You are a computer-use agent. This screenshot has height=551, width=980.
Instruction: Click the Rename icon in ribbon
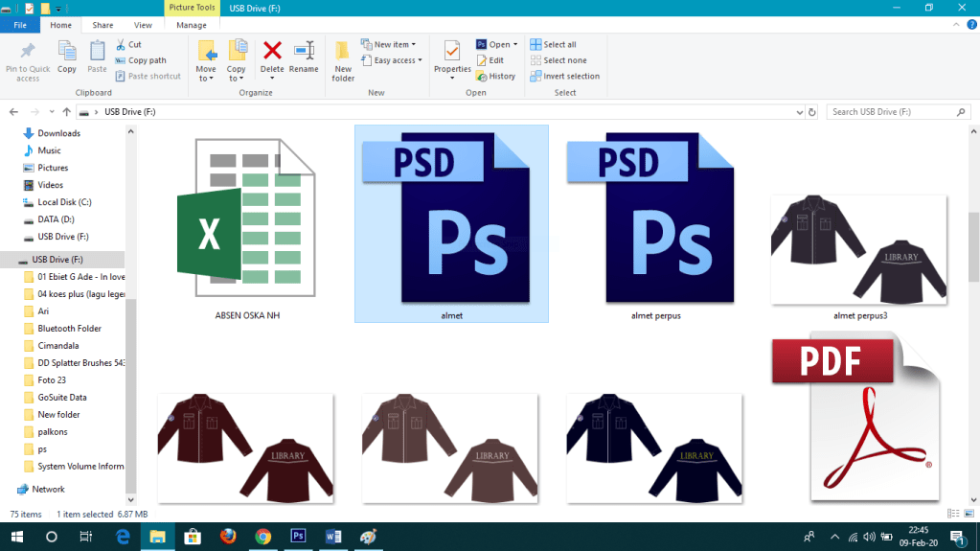tap(304, 56)
